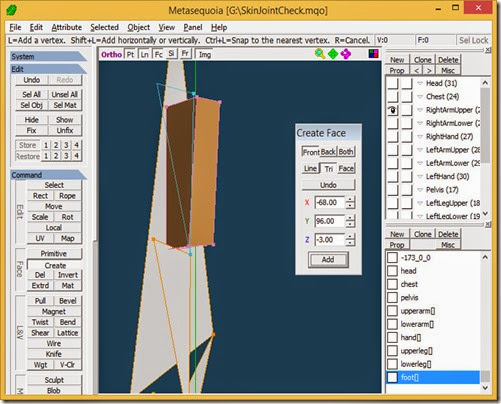501x404 pixels.
Task: Open the Edit menu
Action: point(36,27)
